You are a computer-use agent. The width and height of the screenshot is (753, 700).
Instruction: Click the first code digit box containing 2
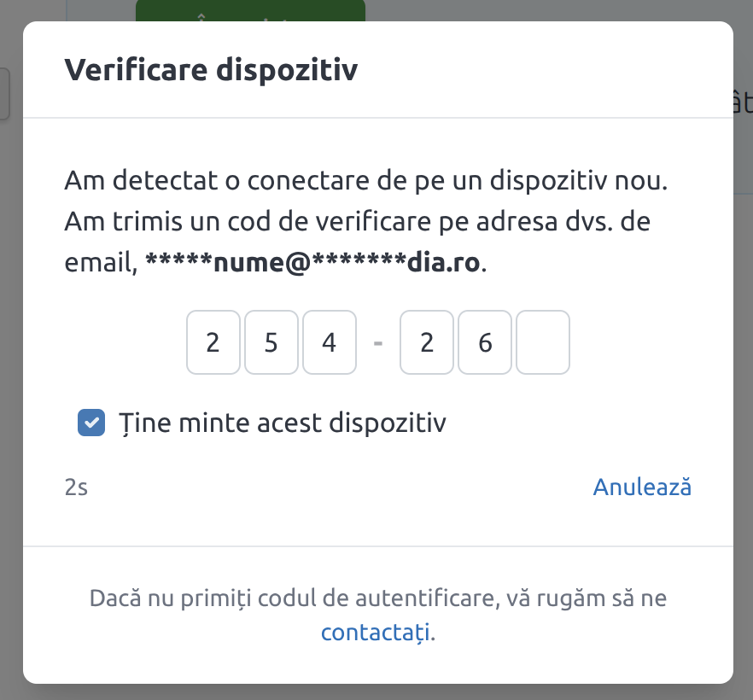213,342
